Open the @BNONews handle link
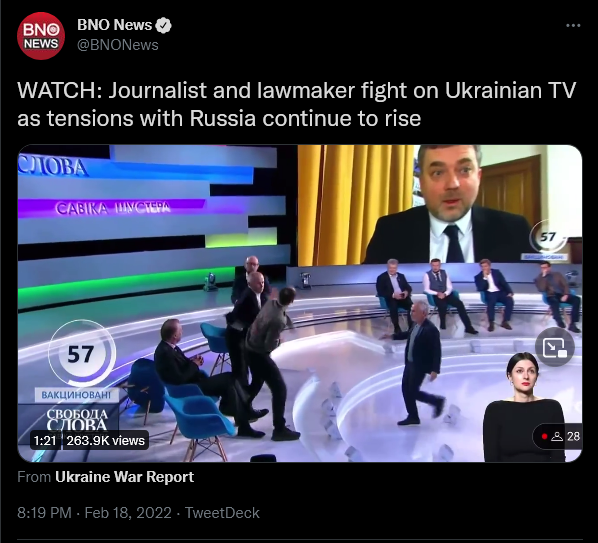 click(x=117, y=45)
